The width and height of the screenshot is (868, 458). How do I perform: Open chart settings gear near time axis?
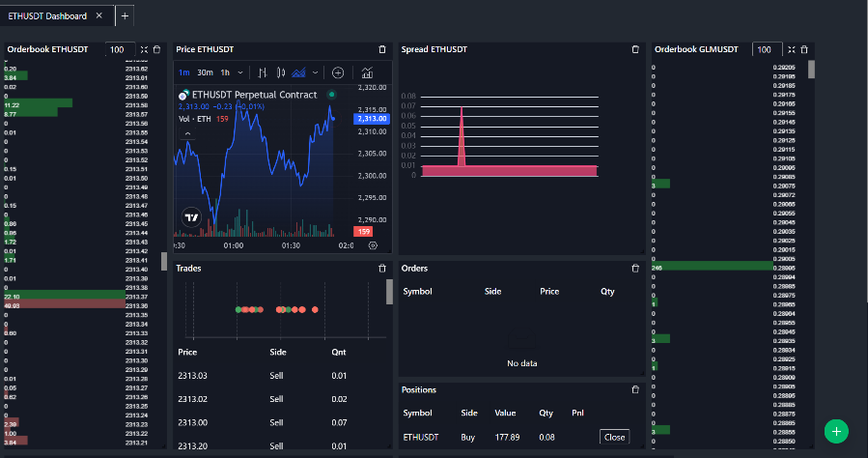click(x=374, y=246)
